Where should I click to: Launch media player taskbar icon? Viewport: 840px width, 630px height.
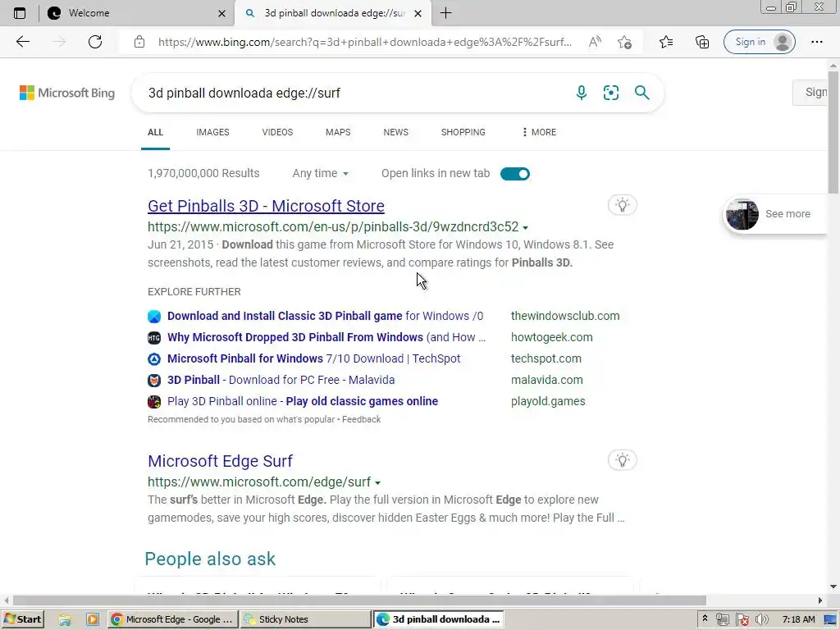(x=92, y=619)
